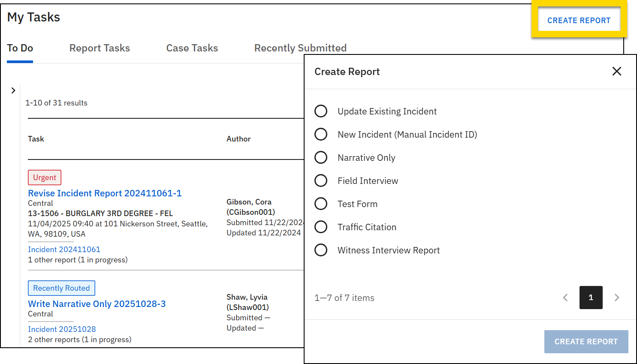Select "Test Form" in the report list
The height and width of the screenshot is (364, 637).
point(321,204)
